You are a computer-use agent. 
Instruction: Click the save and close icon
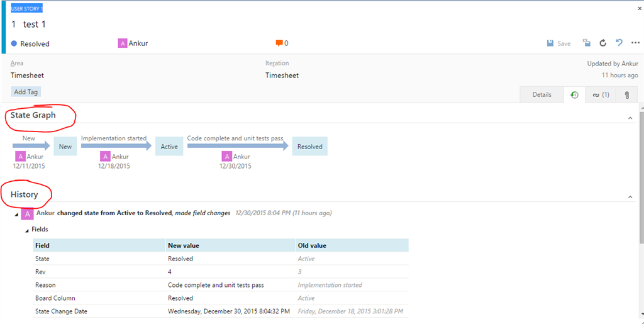587,43
